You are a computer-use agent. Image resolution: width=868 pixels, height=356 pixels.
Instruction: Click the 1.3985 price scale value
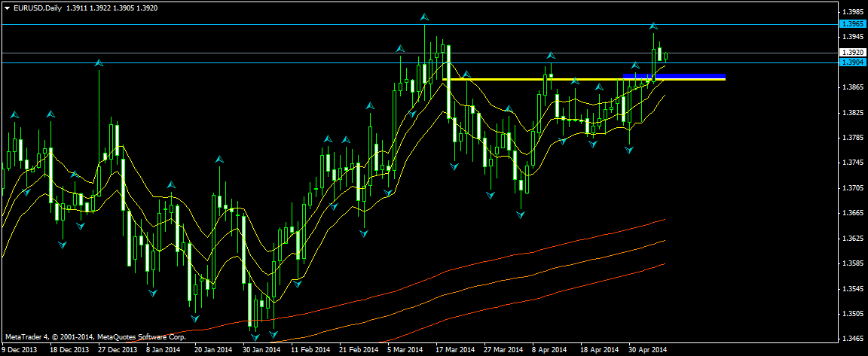pyautogui.click(x=852, y=11)
